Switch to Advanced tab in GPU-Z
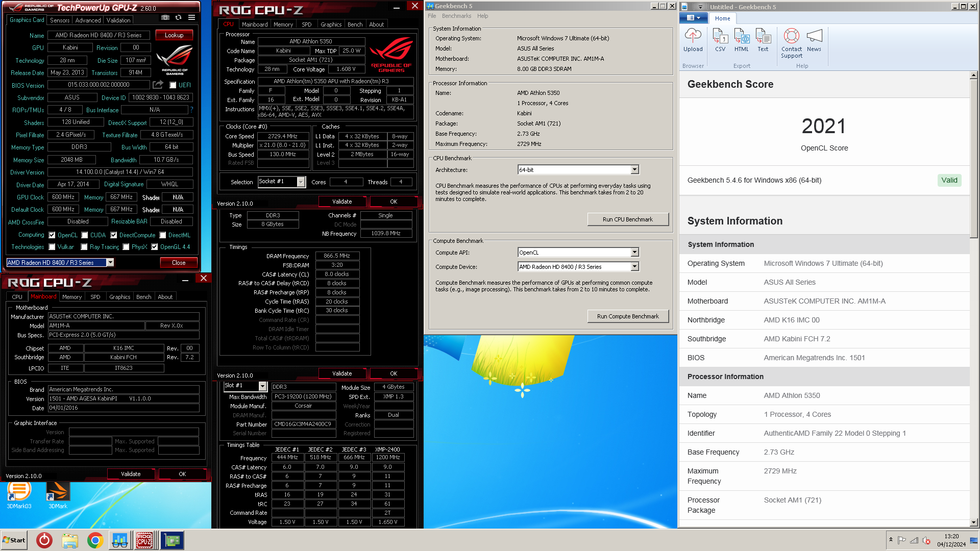Viewport: 980px width, 551px height. pyautogui.click(x=88, y=20)
